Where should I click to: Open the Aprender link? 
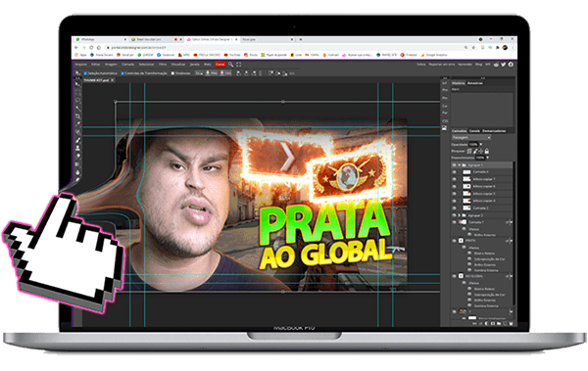pyautogui.click(x=465, y=65)
